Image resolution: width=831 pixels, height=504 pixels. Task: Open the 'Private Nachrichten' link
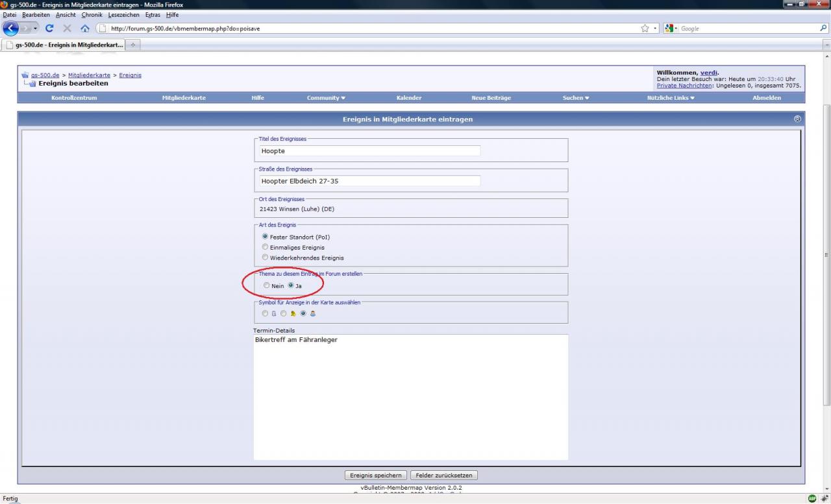(x=685, y=86)
